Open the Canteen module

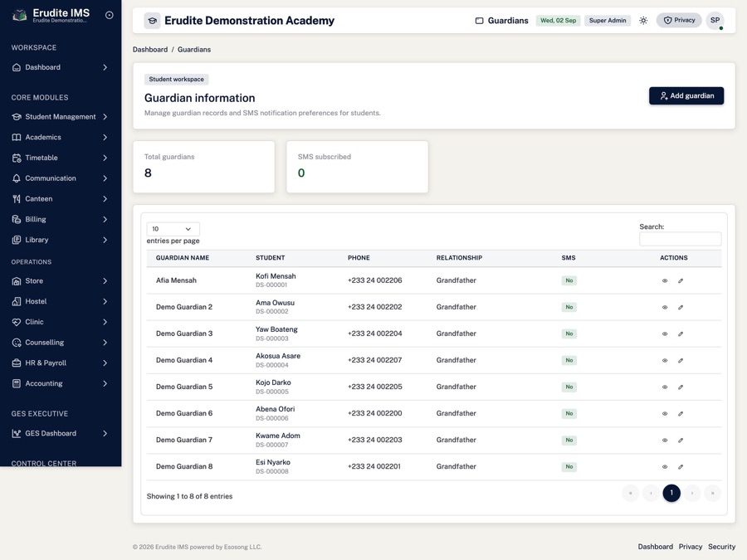coord(60,198)
